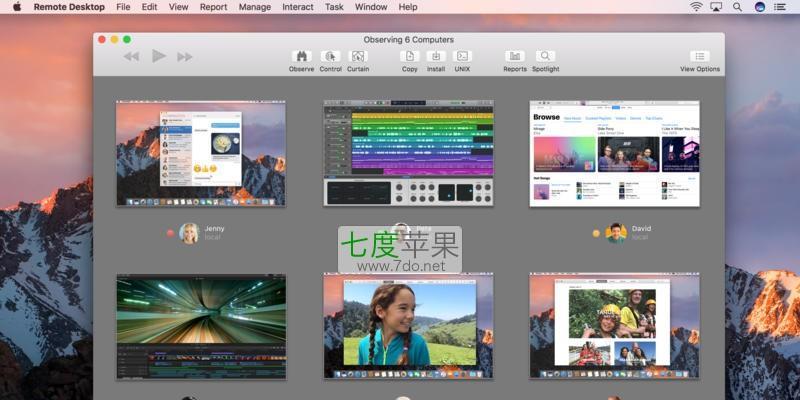The image size is (800, 400).
Task: Open Notification Center list icon
Action: click(780, 7)
